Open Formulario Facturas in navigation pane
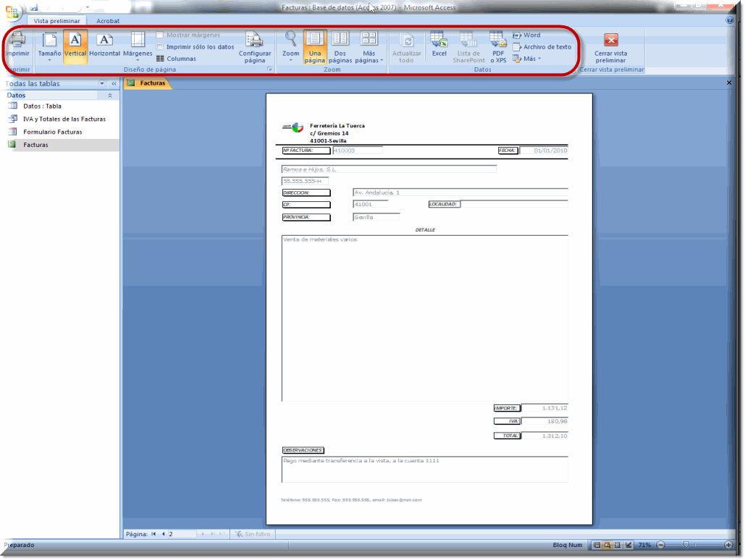The height and width of the screenshot is (560, 745). pos(52,132)
